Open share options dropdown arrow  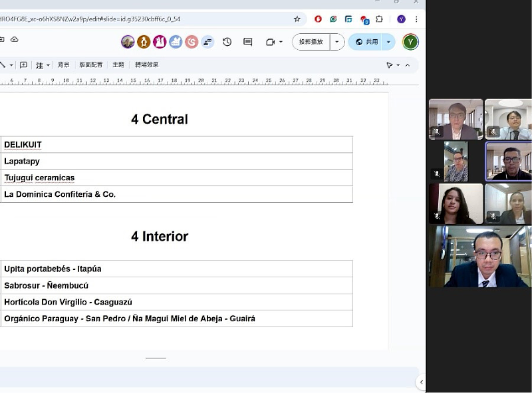pos(388,42)
